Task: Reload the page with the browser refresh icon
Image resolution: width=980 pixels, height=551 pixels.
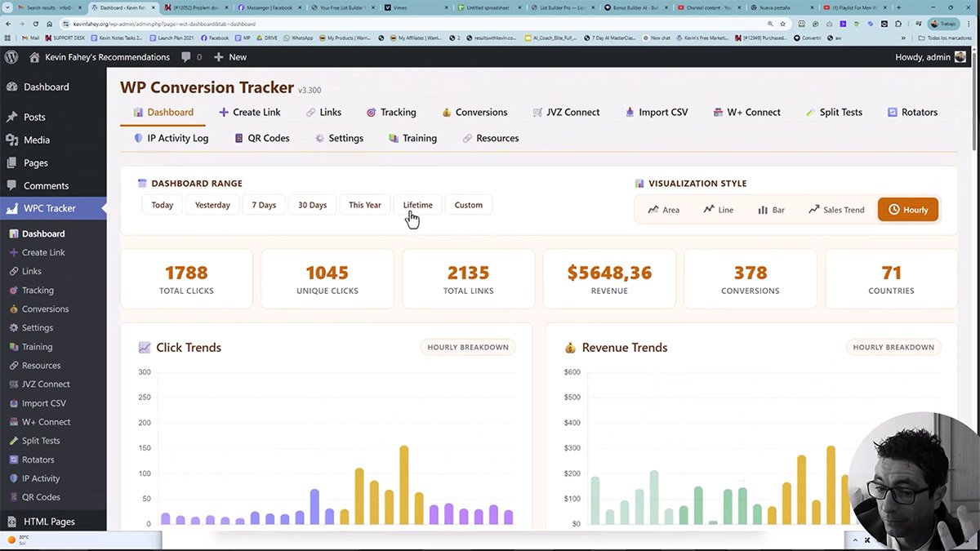Action: point(38,24)
